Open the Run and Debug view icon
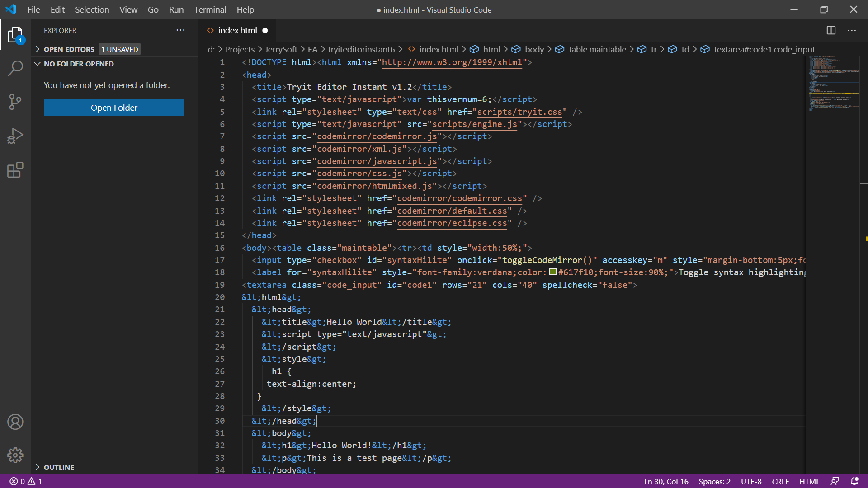 15,136
